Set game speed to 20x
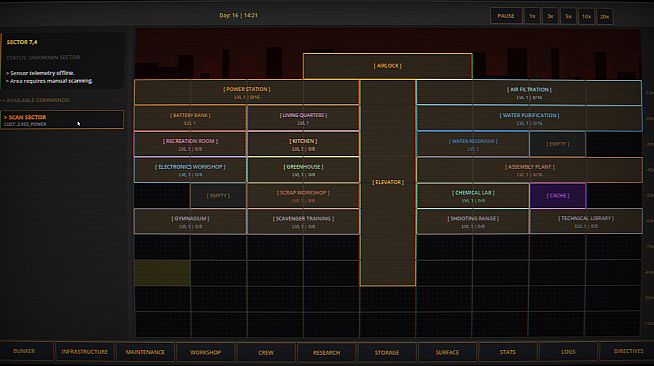 [604, 17]
